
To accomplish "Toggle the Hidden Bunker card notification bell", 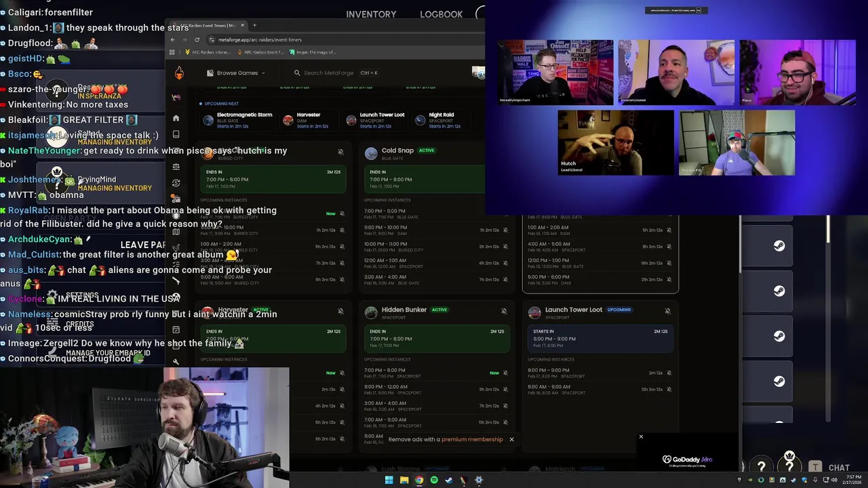I will tap(504, 311).
